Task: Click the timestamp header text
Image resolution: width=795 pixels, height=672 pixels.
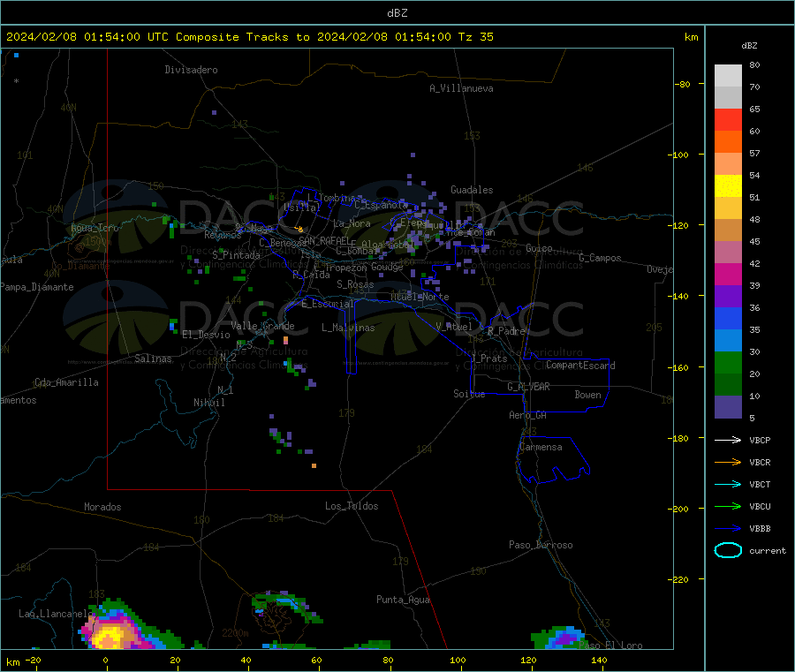Action: (x=250, y=37)
